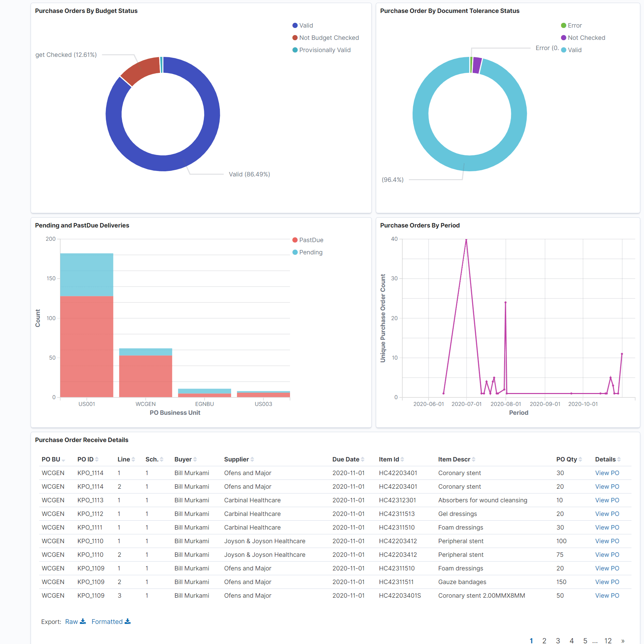
Task: Go to page 2 of table
Action: [544, 641]
